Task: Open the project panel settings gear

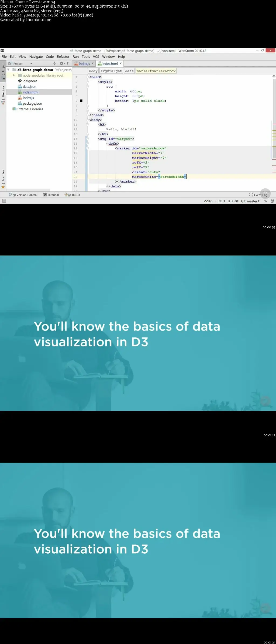Action: pyautogui.click(x=62, y=63)
